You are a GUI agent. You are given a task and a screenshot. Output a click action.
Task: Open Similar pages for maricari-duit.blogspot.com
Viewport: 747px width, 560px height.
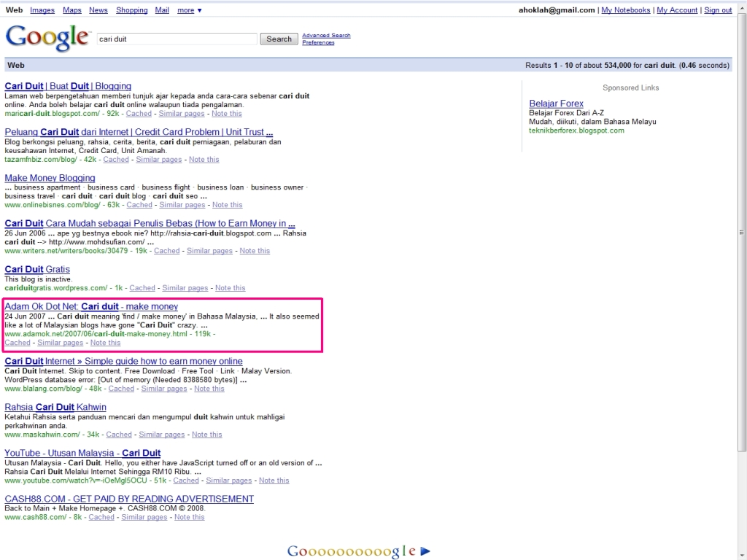(x=182, y=113)
